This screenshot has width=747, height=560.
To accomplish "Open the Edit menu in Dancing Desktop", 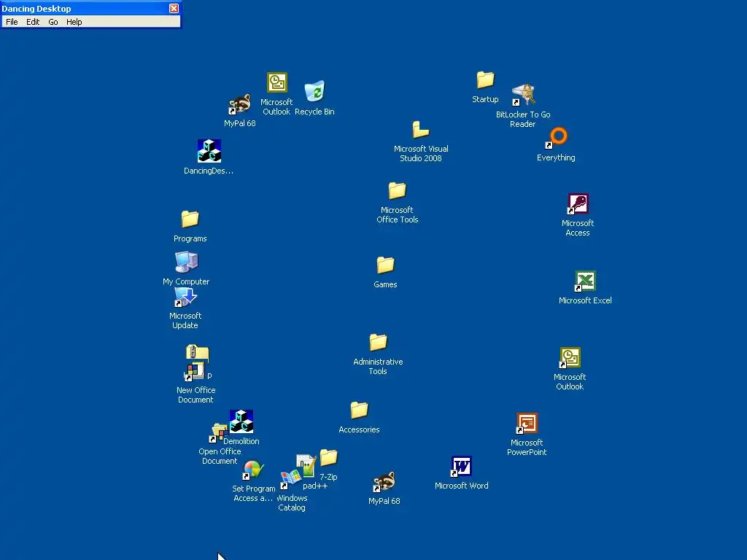I will [32, 22].
